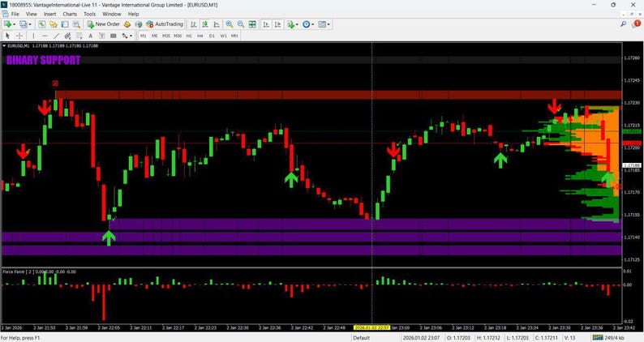The height and width of the screenshot is (342, 644).
Task: Click the New Order button
Action: click(104, 24)
